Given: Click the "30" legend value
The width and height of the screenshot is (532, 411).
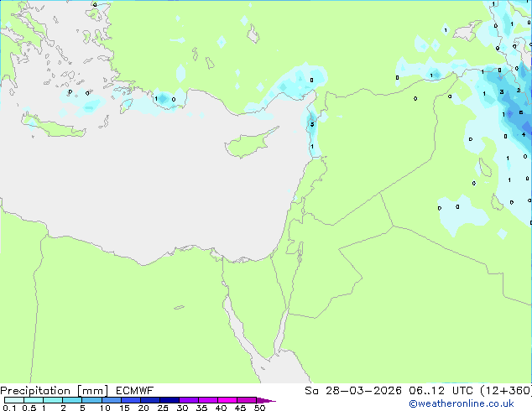Looking at the screenshot, I should [x=182, y=408].
